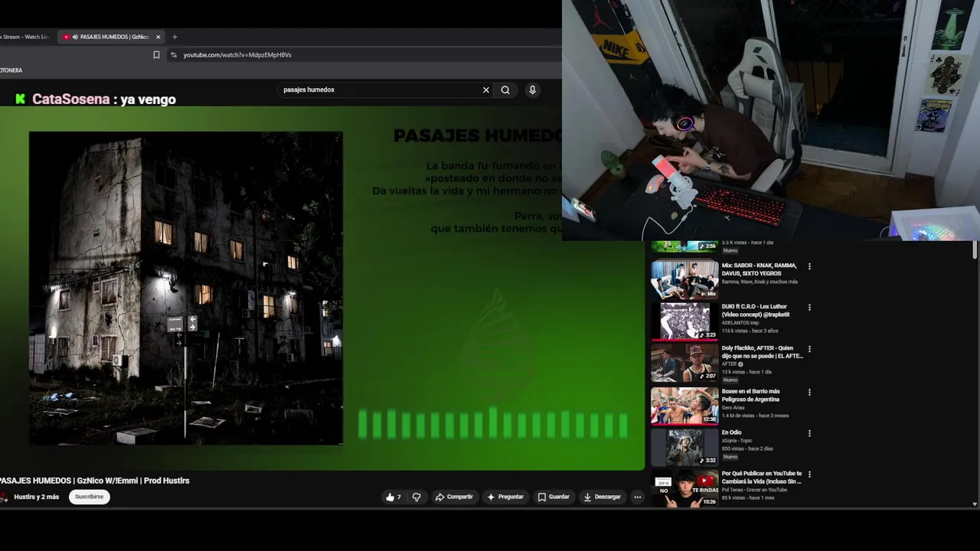Dislike the video with thumbs-down button
Screen dimensions: 980x551
416,497
